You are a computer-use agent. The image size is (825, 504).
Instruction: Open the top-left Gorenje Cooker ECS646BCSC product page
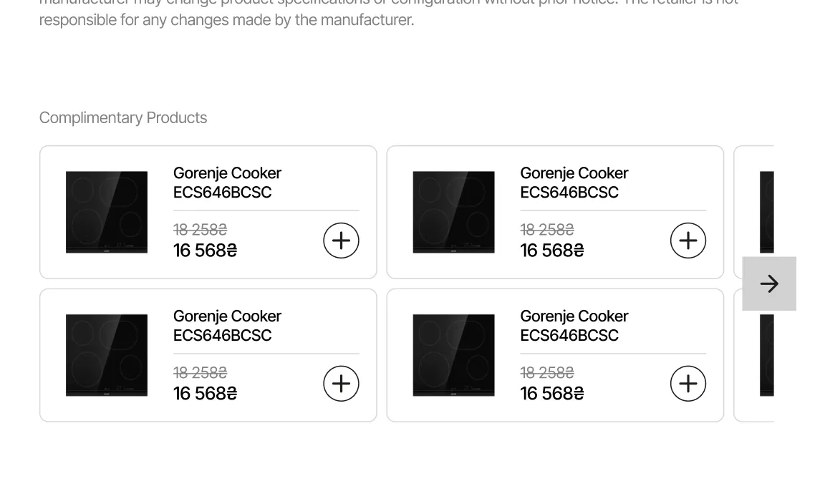point(227,183)
